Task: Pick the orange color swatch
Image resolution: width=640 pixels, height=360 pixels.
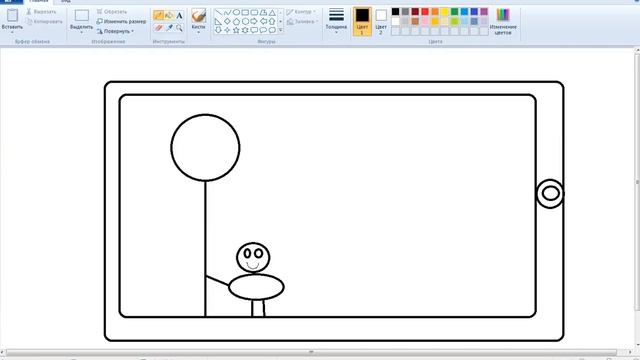Action: 435,11
